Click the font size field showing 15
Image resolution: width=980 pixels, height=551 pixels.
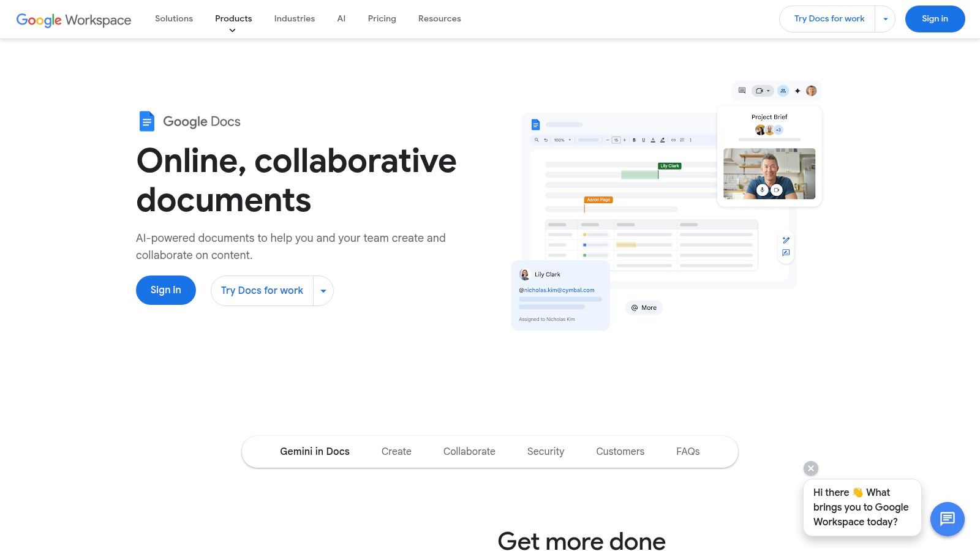click(x=616, y=140)
